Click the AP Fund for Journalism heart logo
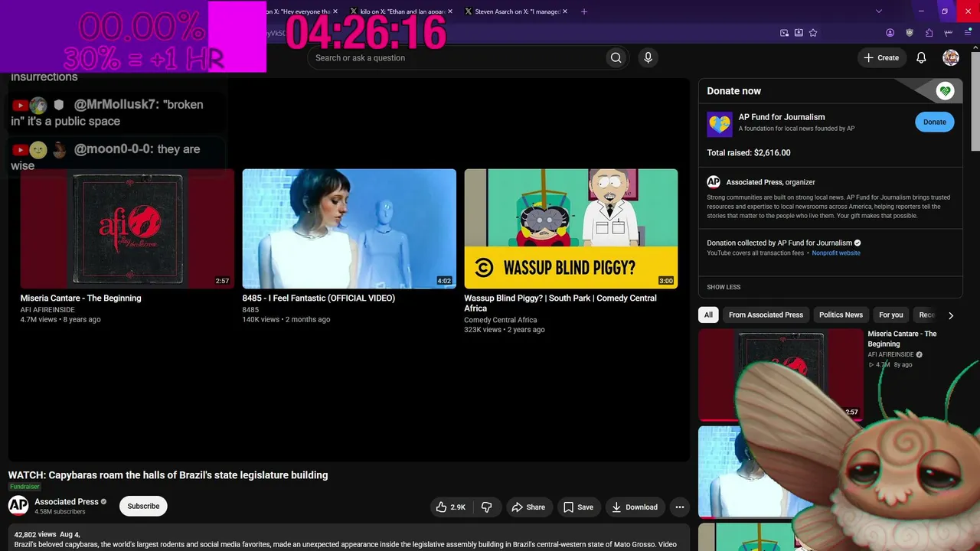 pos(720,124)
